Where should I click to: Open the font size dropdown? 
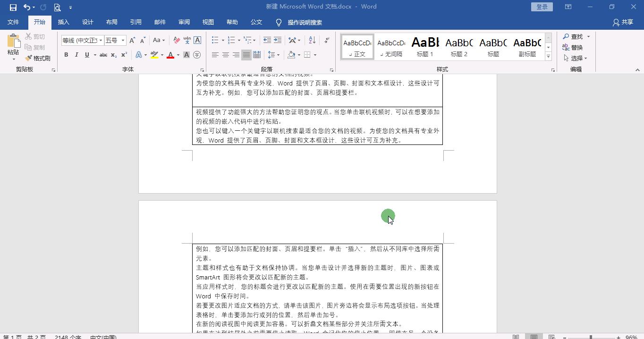point(121,40)
